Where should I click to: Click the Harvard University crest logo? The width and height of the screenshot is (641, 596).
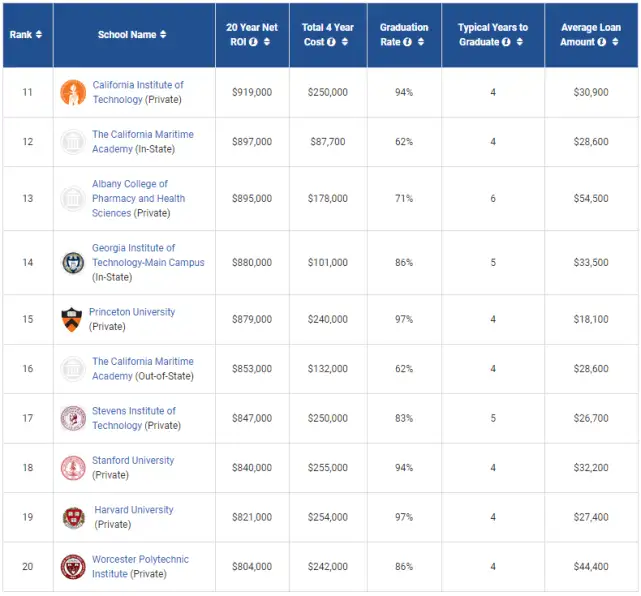(74, 518)
